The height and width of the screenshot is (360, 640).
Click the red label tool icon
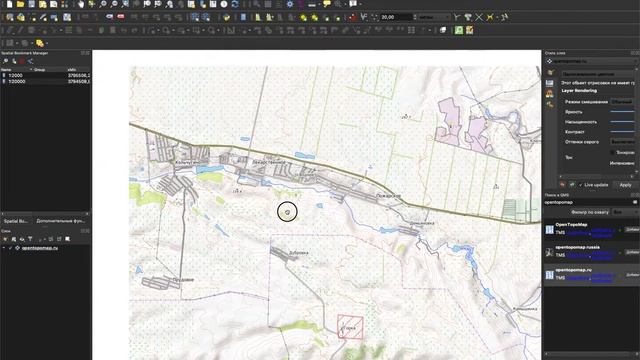[121, 17]
